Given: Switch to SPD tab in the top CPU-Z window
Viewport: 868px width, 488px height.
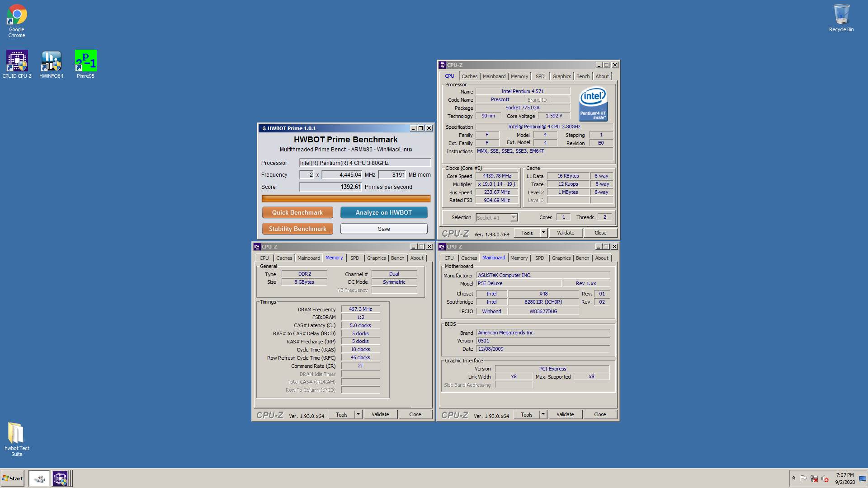Looking at the screenshot, I should pos(540,76).
